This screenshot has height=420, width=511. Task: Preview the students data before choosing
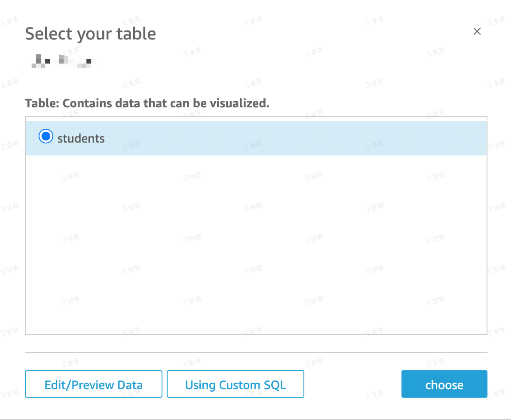[x=94, y=385]
